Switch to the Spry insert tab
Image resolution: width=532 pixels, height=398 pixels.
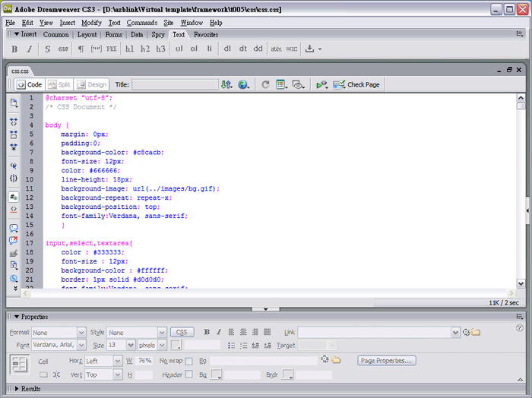(x=158, y=34)
